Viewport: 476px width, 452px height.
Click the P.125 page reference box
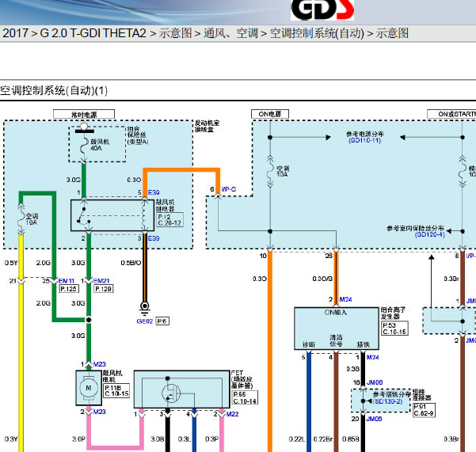click(x=69, y=289)
